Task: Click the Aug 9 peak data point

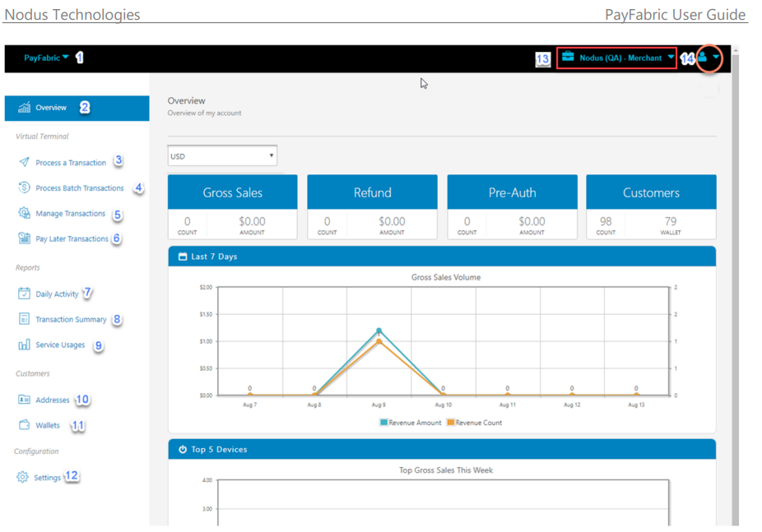Action: click(379, 331)
